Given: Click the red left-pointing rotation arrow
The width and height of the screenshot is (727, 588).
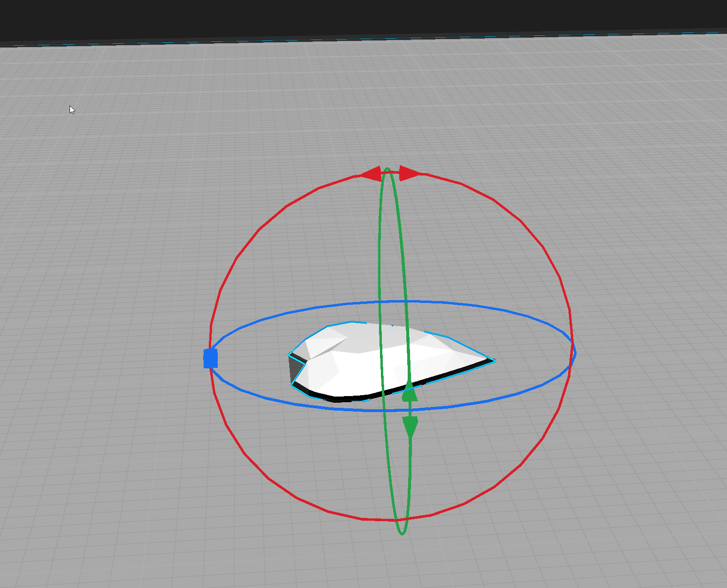Looking at the screenshot, I should pyautogui.click(x=371, y=174).
